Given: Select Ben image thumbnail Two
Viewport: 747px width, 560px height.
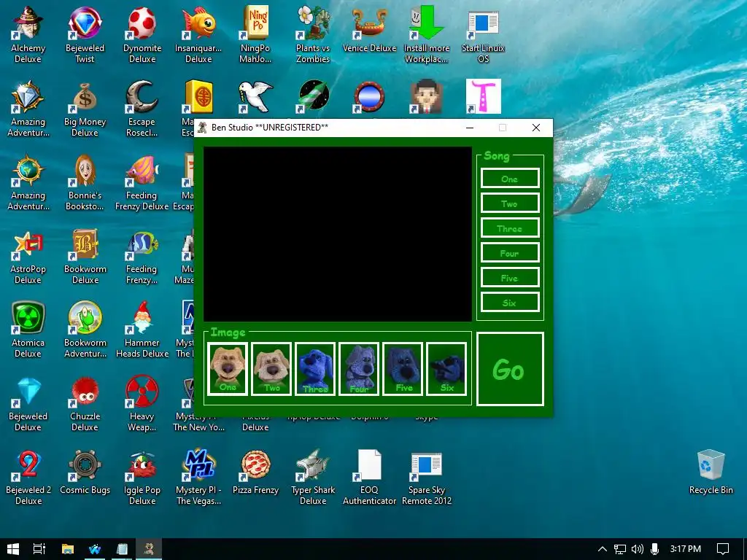Looking at the screenshot, I should pos(271,368).
